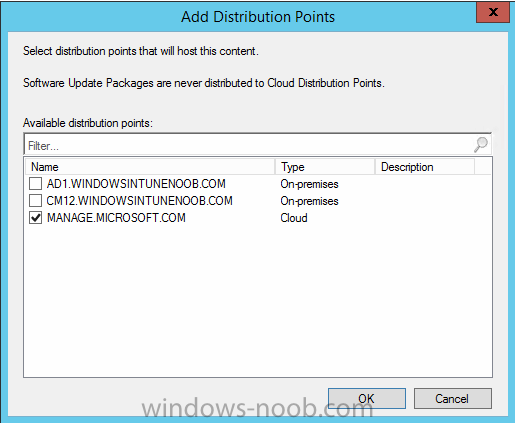The image size is (515, 423).
Task: Focus the Filter text field
Action: tap(248, 145)
